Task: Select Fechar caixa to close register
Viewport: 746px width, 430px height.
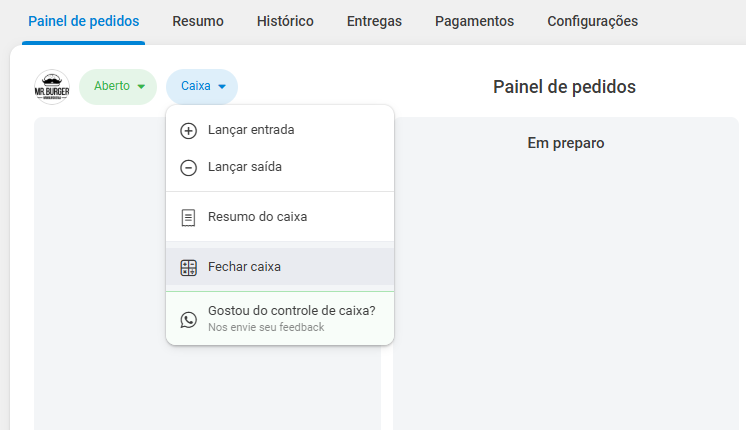Action: 244,267
